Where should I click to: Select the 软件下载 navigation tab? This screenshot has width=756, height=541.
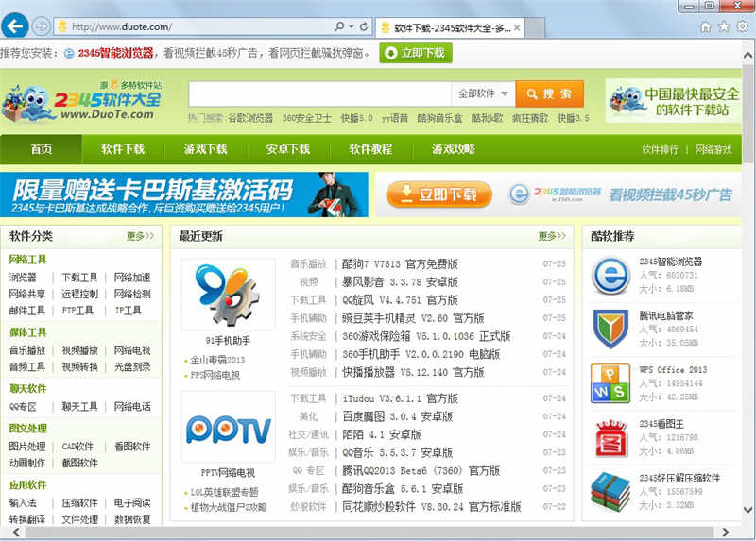coord(123,149)
